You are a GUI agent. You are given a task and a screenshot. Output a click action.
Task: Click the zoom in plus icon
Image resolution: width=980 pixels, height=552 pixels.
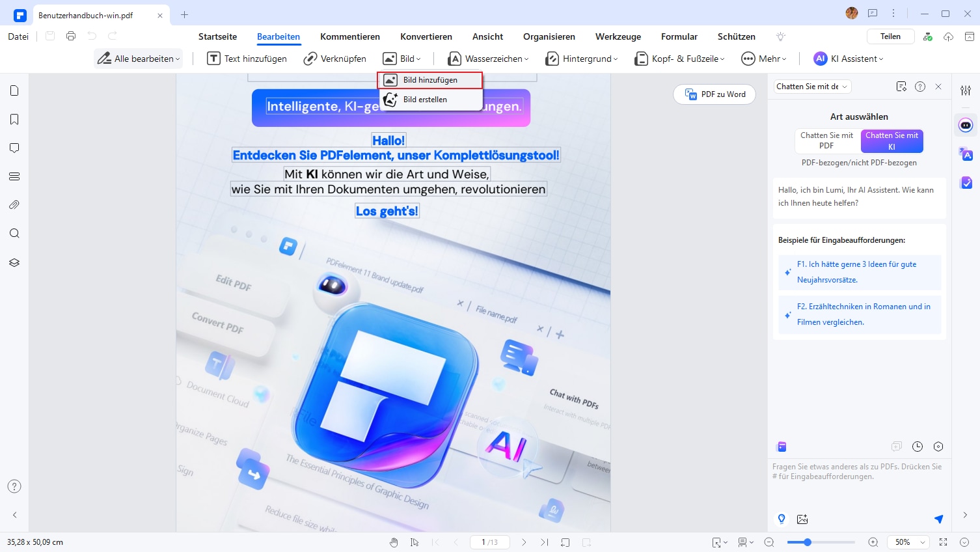(x=873, y=542)
